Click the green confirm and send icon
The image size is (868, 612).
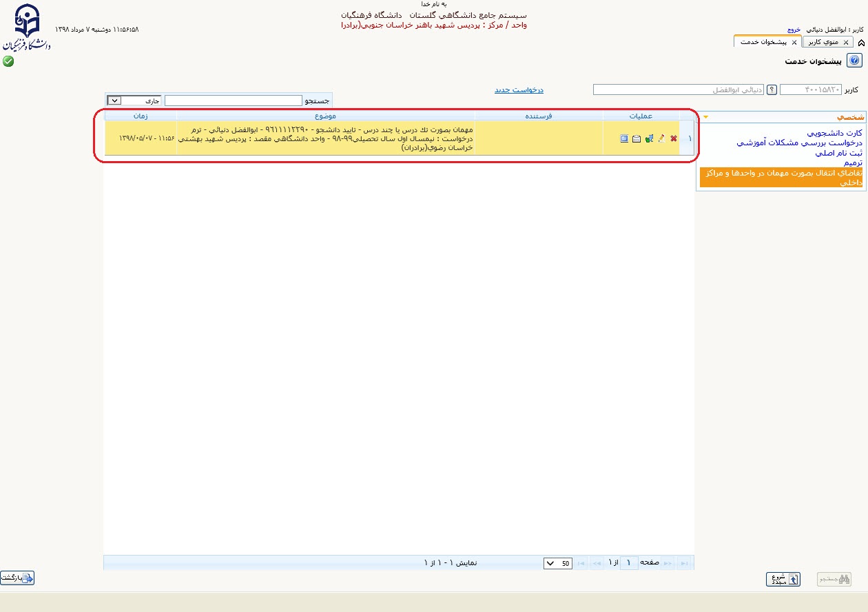click(x=649, y=138)
